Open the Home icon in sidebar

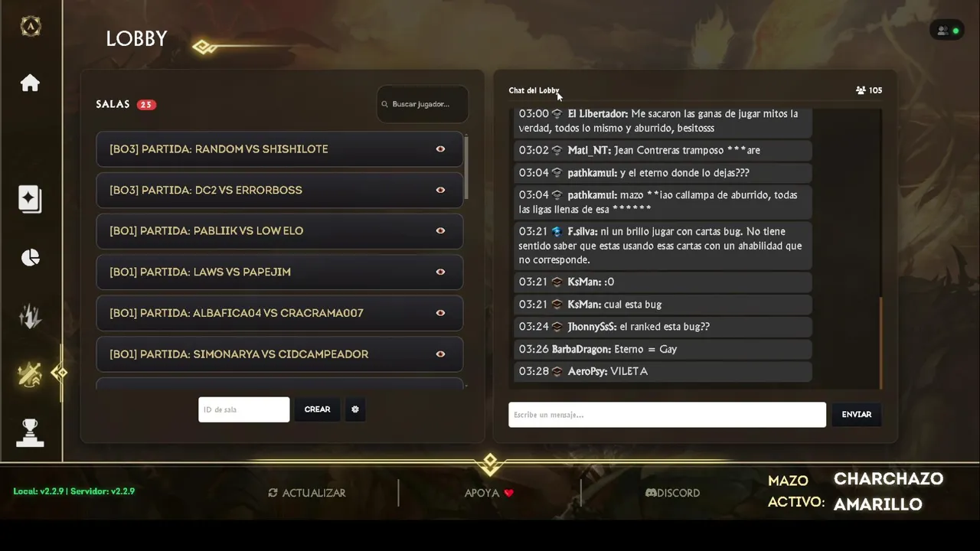point(30,83)
